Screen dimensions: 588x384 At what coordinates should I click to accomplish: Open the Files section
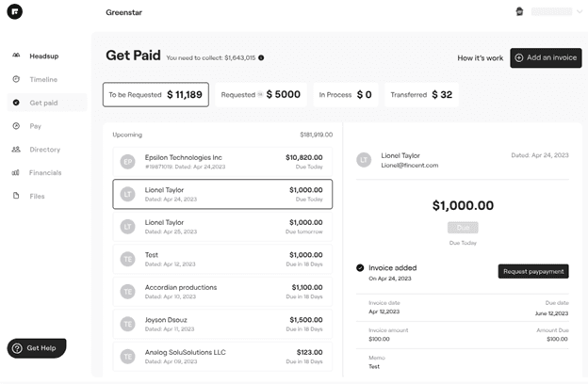(x=37, y=197)
